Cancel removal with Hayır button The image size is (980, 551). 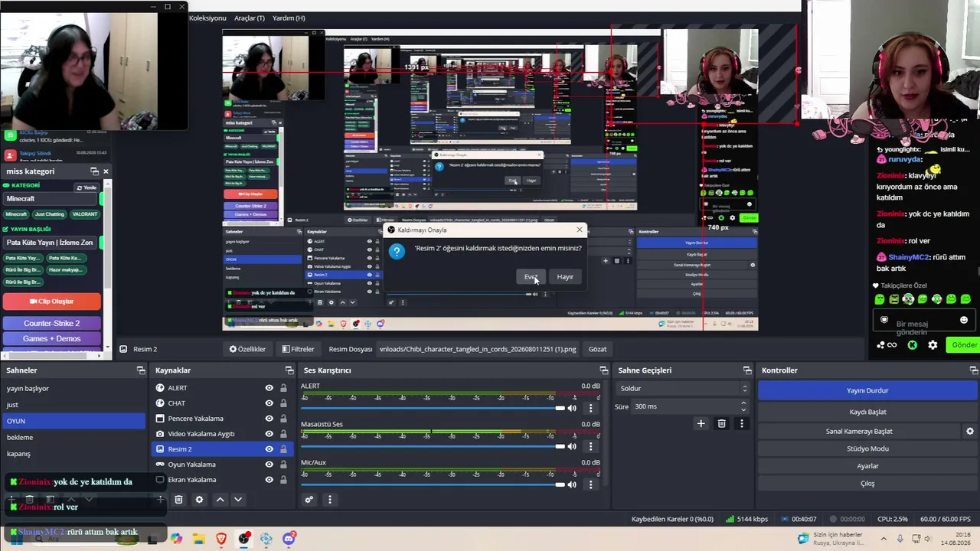(x=565, y=277)
